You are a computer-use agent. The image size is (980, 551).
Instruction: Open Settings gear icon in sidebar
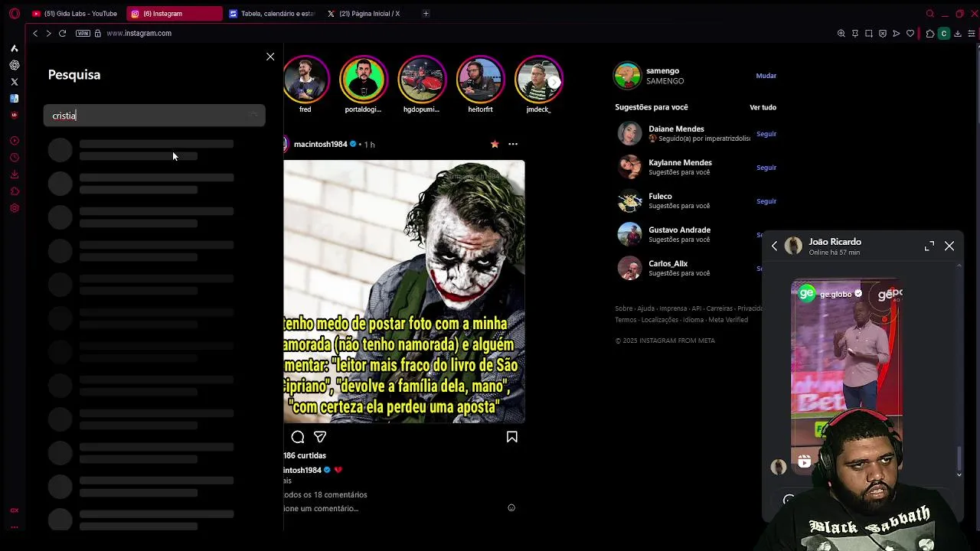pyautogui.click(x=14, y=208)
